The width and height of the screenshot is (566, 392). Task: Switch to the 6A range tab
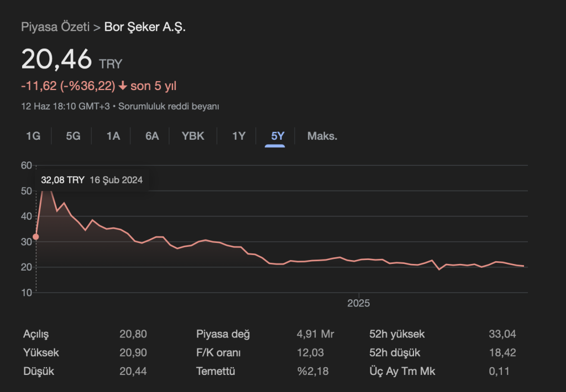click(152, 136)
